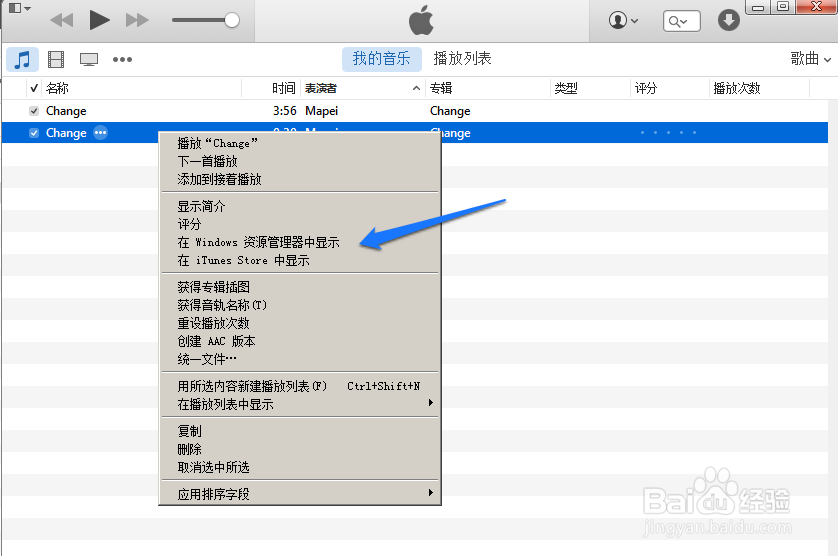Switch to the 播放列表 tab
The width and height of the screenshot is (838, 556).
click(462, 58)
